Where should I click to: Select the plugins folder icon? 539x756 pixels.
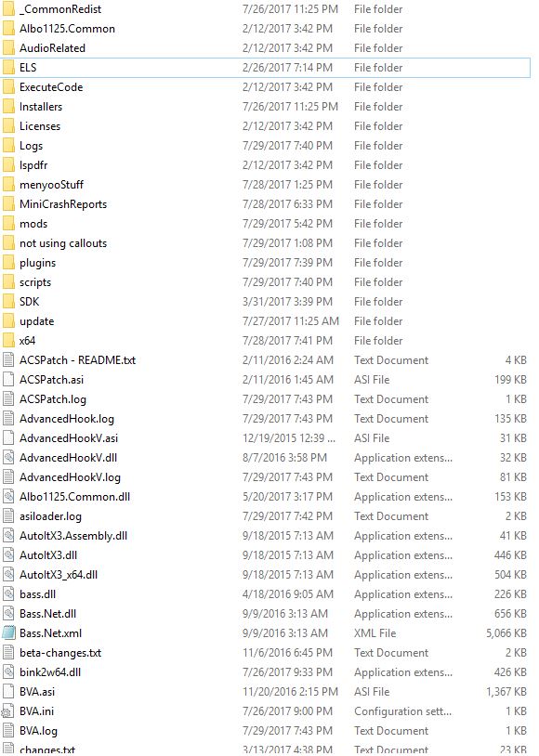coord(8,263)
